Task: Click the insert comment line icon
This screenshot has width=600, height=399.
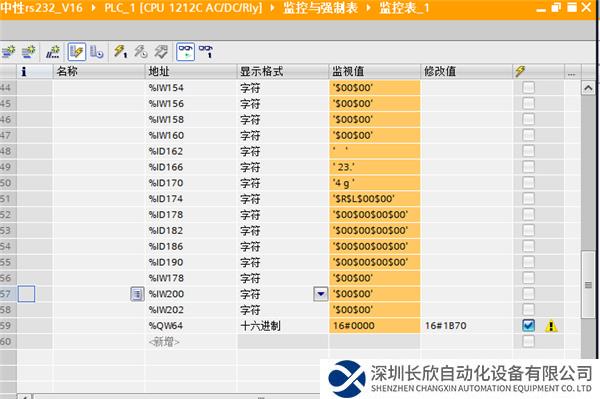Action: point(53,52)
